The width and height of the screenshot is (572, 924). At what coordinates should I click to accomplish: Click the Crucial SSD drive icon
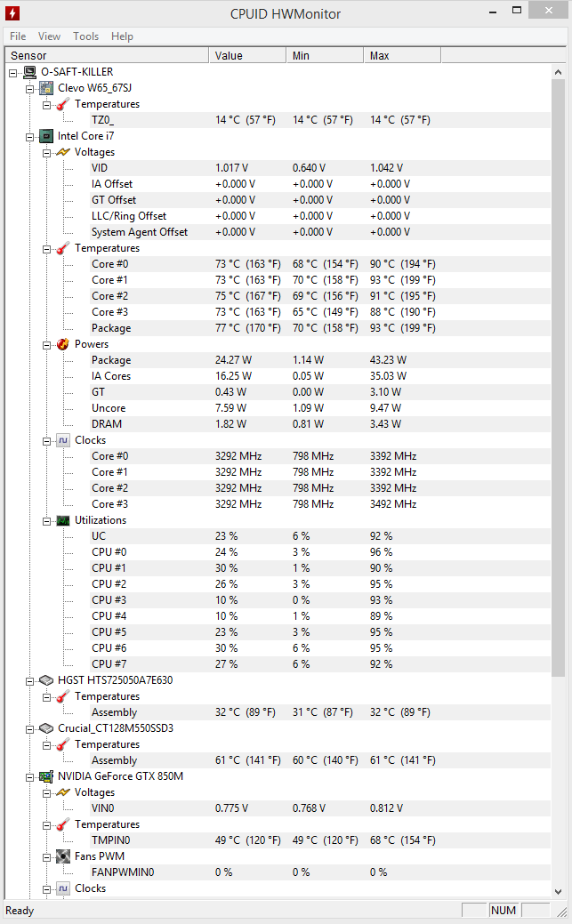tap(46, 728)
